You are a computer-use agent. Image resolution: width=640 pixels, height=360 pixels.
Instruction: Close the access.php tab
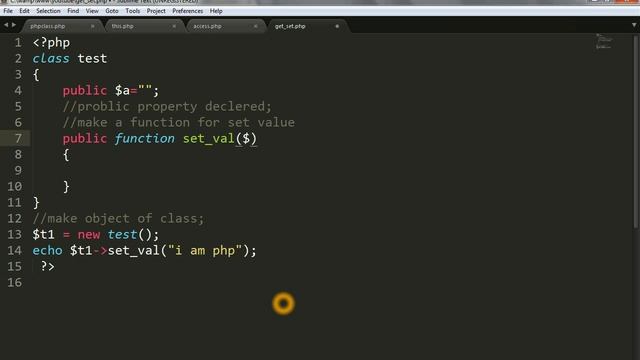256,26
